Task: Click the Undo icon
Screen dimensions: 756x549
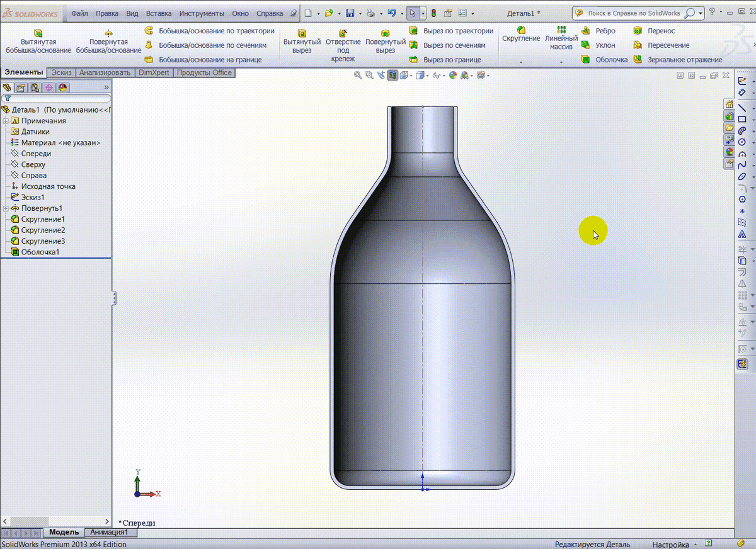Action: pyautogui.click(x=392, y=13)
